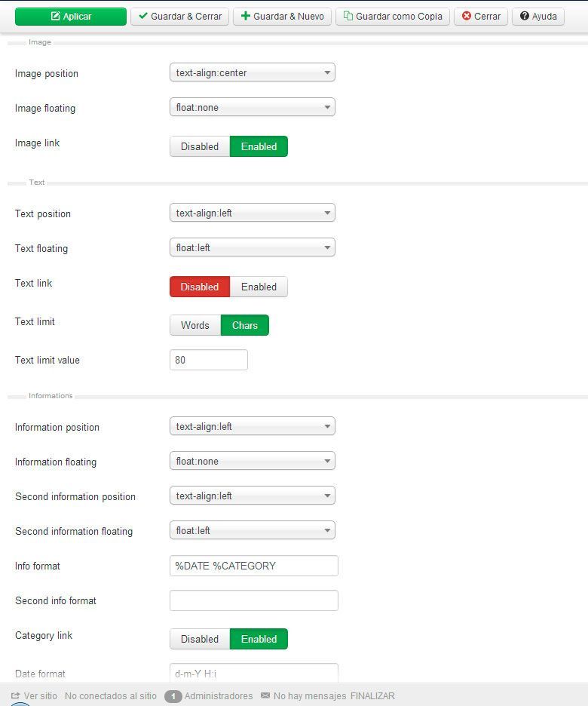Select Chars for Text limit
This screenshot has width=588, height=706.
(x=245, y=325)
